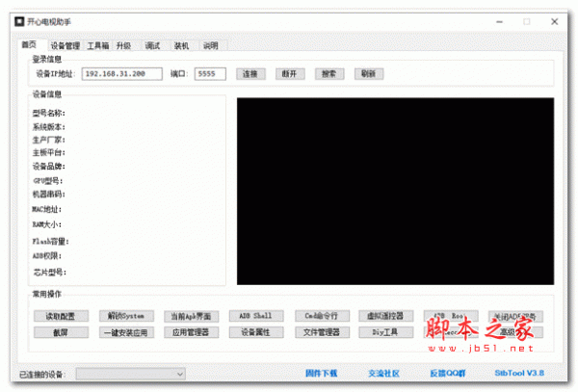
Task: Open the 工具箱 tab
Action: 97,45
